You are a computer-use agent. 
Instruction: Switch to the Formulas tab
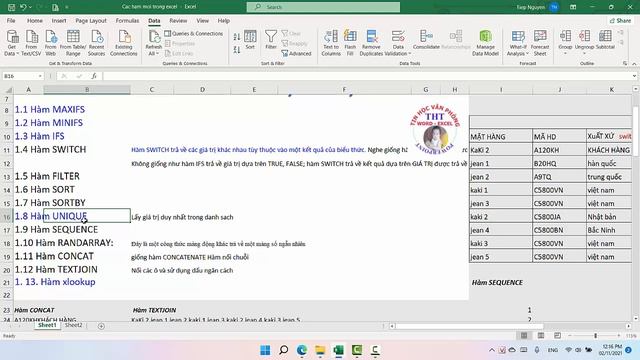pos(127,20)
